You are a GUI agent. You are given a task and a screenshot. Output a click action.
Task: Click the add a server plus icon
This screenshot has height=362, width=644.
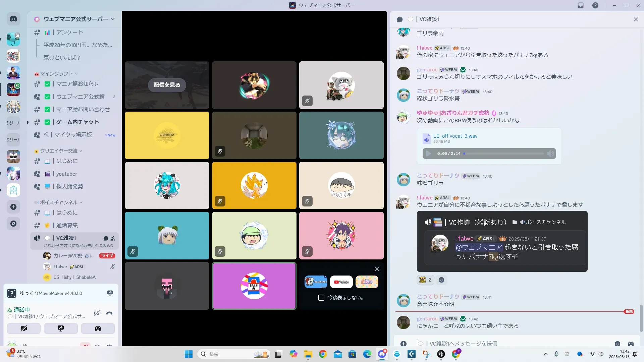pos(13,207)
